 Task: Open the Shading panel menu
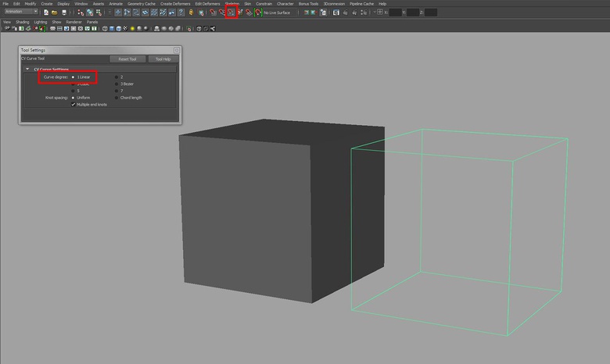[x=23, y=22]
